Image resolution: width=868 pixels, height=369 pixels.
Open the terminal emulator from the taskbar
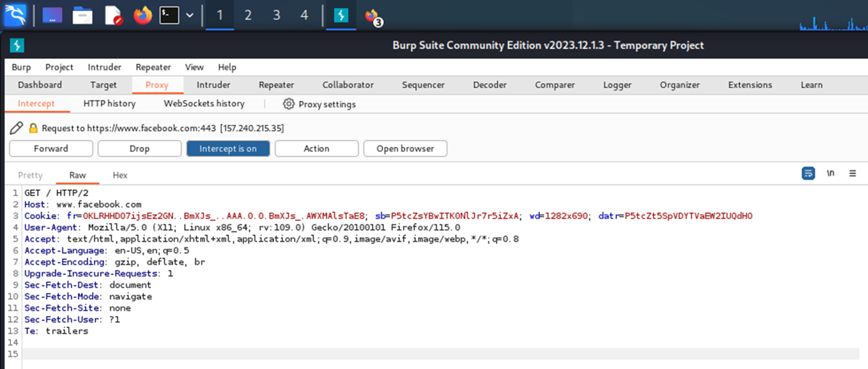pyautogui.click(x=169, y=16)
